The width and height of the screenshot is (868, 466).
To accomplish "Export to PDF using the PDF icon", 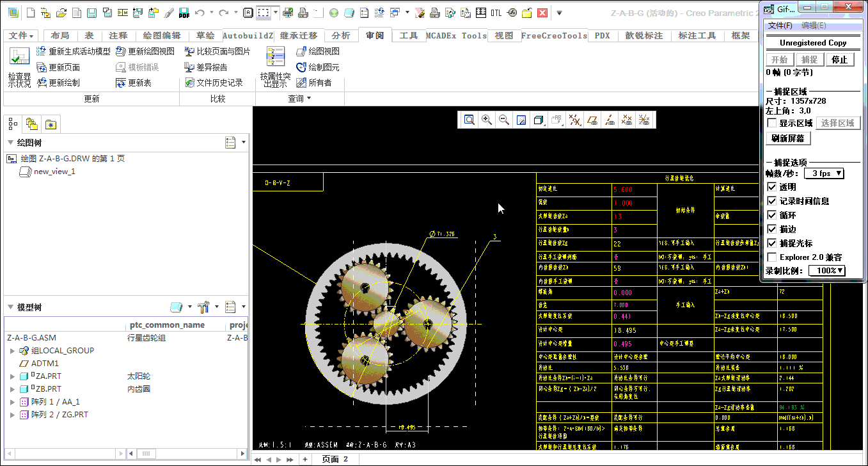I will click(184, 13).
